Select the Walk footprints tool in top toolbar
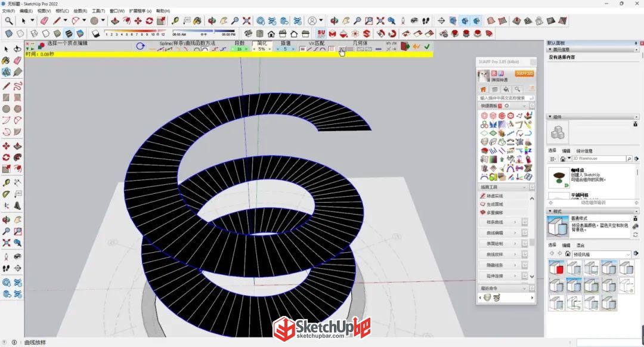This screenshot has width=644, height=347. pyautogui.click(x=426, y=20)
